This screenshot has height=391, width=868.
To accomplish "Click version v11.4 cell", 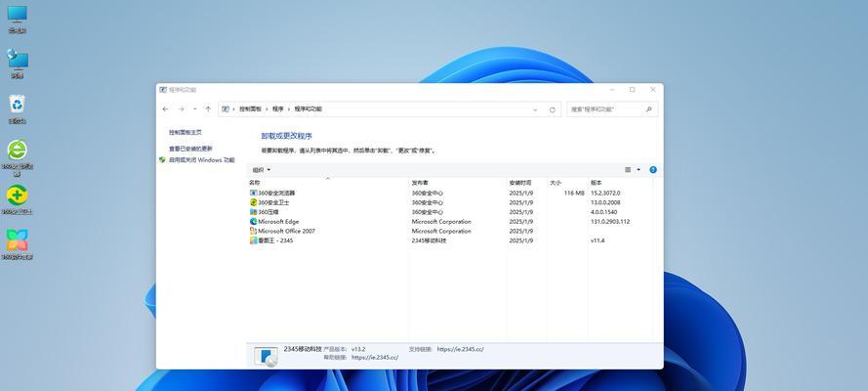I will pos(598,240).
